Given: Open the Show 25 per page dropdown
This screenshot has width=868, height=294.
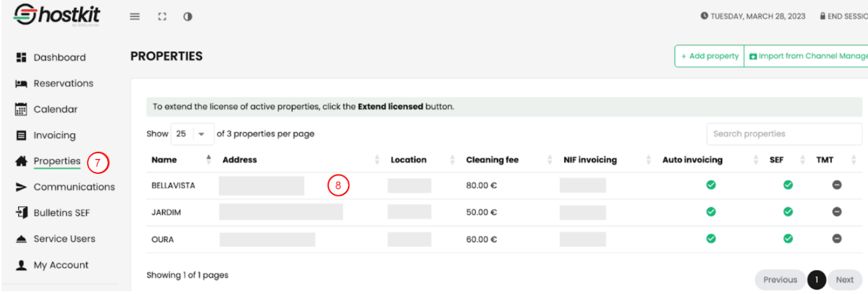Looking at the screenshot, I should tap(192, 134).
